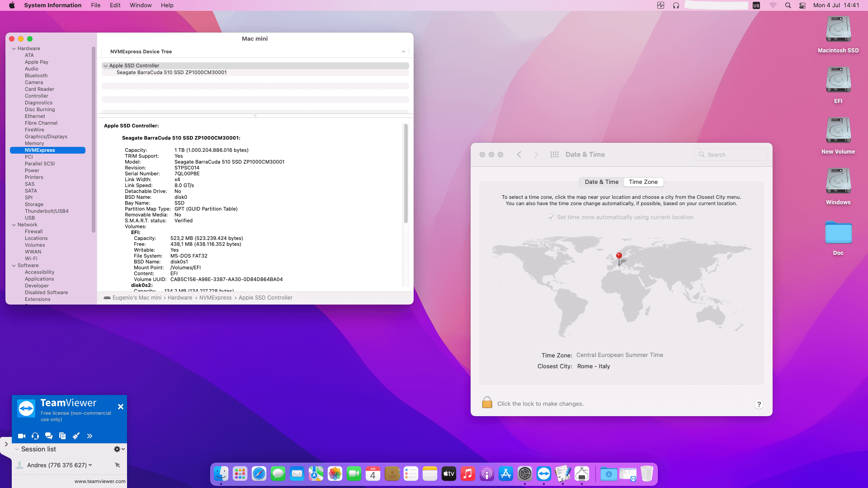Click the headphones icon in menu bar

click(676, 5)
